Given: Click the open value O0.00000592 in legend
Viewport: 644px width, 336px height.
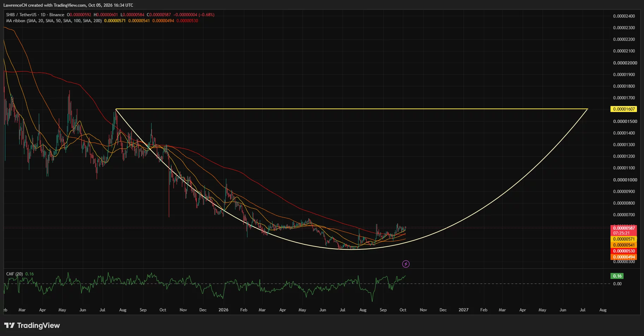Looking at the screenshot, I should [x=79, y=15].
